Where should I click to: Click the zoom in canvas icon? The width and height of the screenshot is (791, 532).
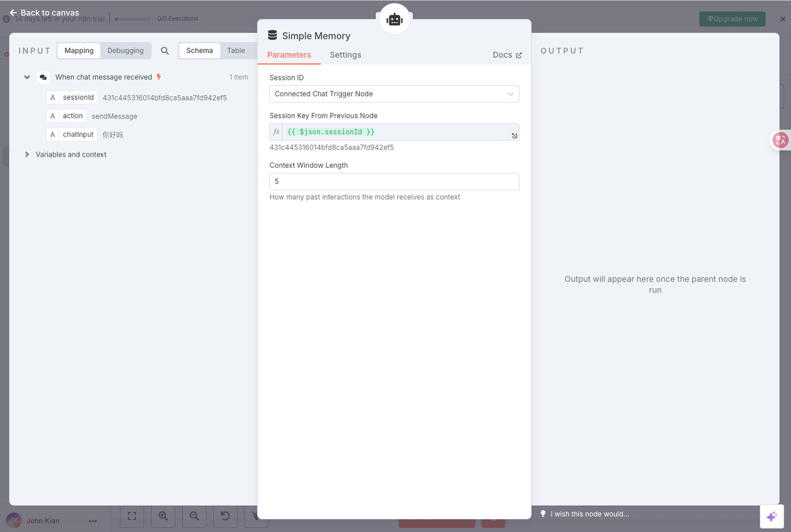point(163,516)
